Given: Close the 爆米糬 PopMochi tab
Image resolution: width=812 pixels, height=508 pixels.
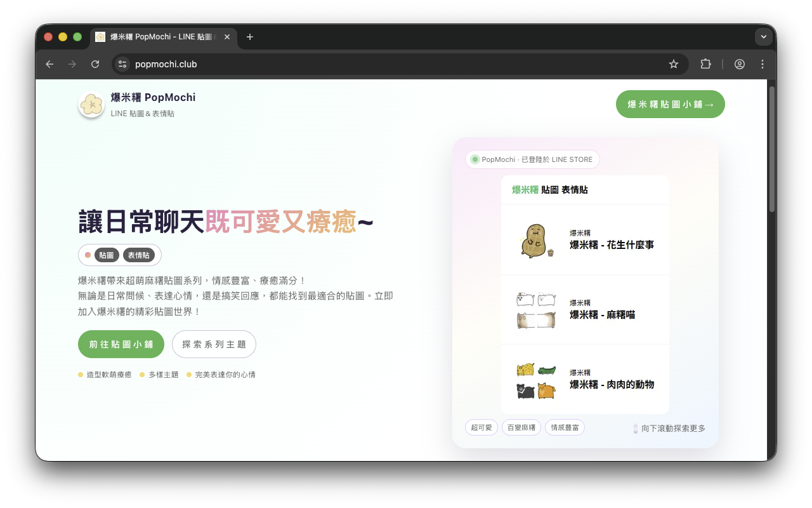Looking at the screenshot, I should [x=227, y=37].
